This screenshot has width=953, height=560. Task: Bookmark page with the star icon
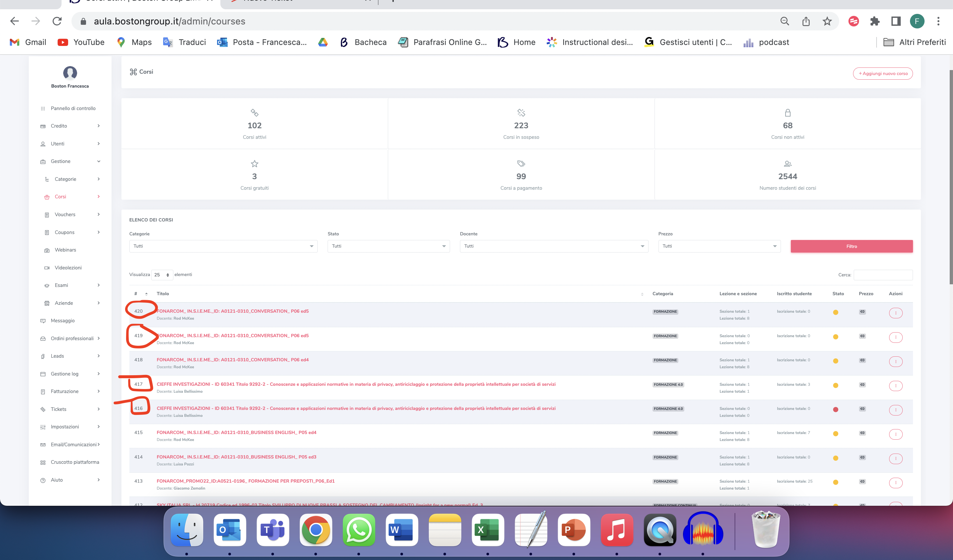[827, 21]
